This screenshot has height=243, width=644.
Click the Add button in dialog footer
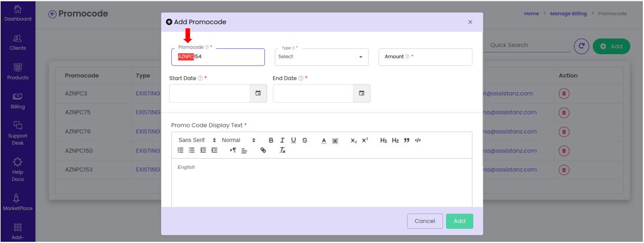(x=460, y=221)
